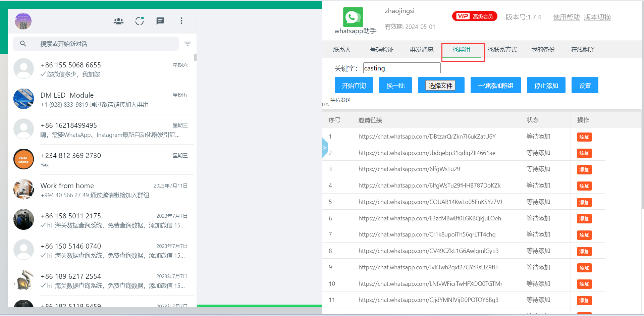Expand the blue side panel arrow

tap(324, 148)
